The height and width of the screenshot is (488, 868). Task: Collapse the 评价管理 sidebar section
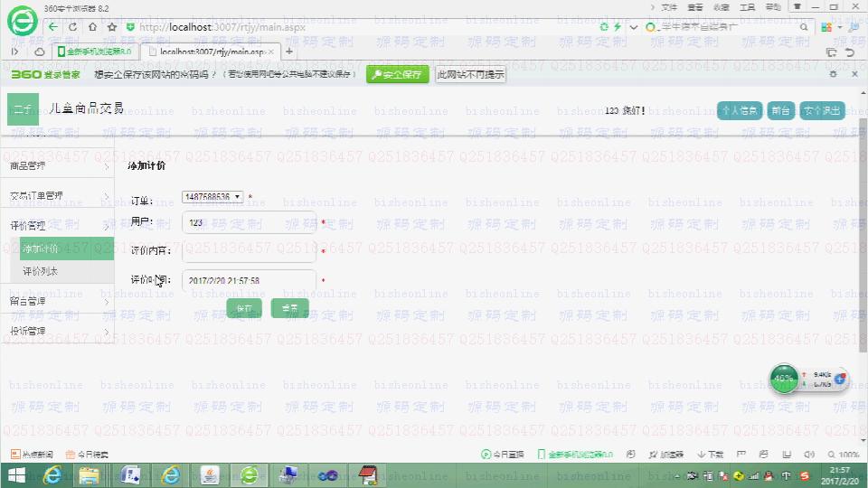(x=58, y=225)
